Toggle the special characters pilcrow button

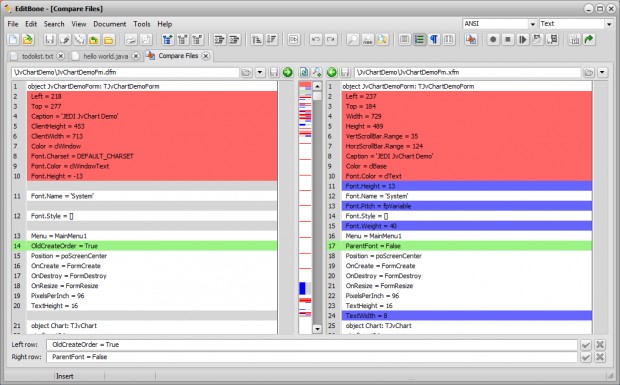[434, 40]
